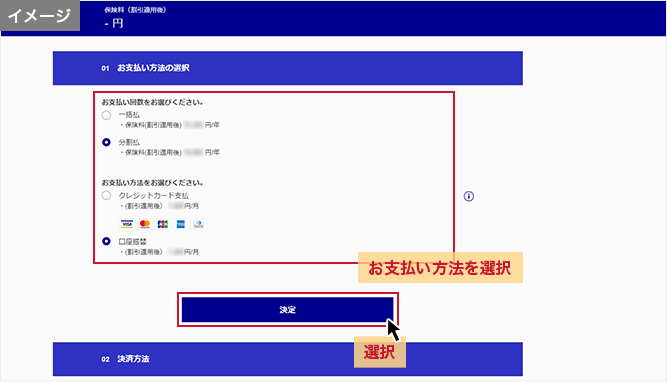Viewport: 667px width, 382px height.
Task: Select the 一括払 radio button
Action: pyautogui.click(x=106, y=115)
